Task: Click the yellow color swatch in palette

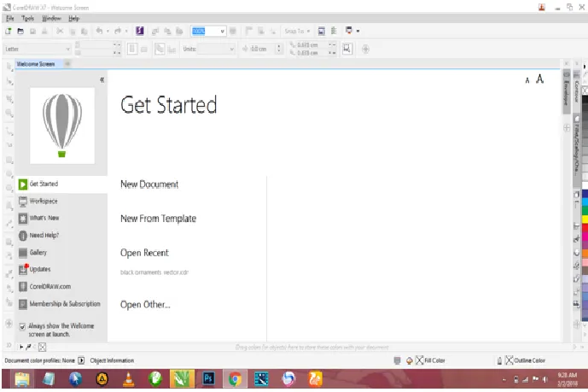Action: coord(585,219)
